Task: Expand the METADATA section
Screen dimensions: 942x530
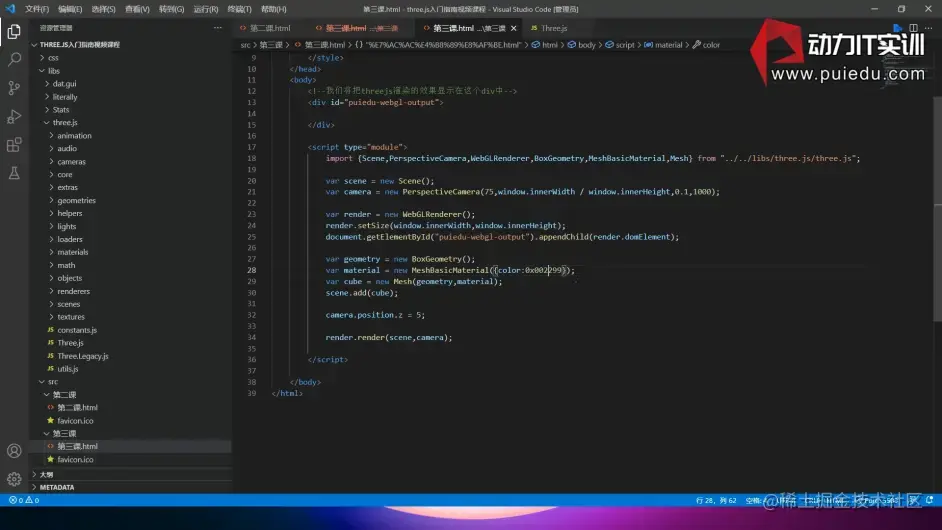Action: click(x=56, y=487)
